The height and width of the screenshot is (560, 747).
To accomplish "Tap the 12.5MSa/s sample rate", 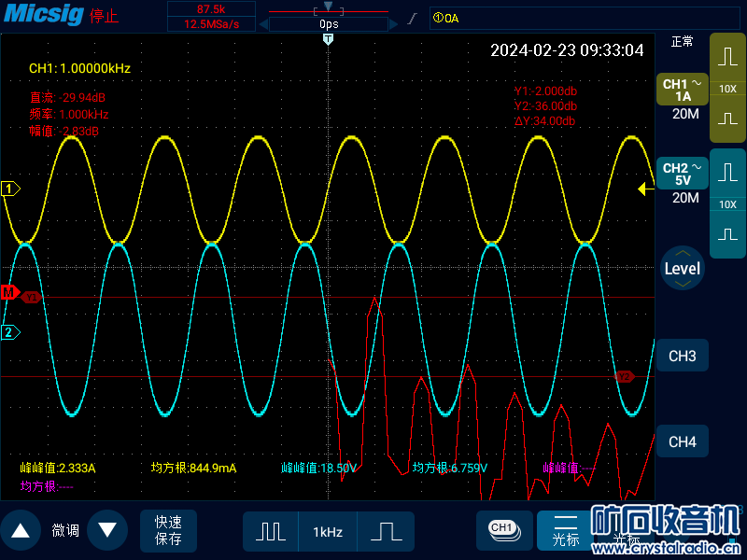I will pyautogui.click(x=211, y=24).
